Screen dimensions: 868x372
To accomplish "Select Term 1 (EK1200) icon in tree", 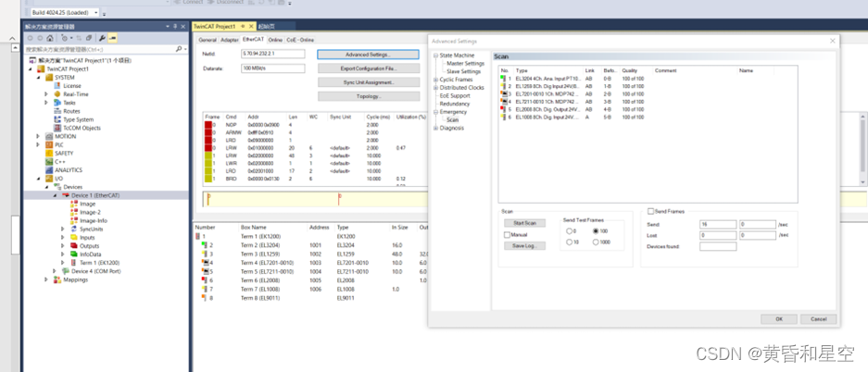I will (x=74, y=263).
